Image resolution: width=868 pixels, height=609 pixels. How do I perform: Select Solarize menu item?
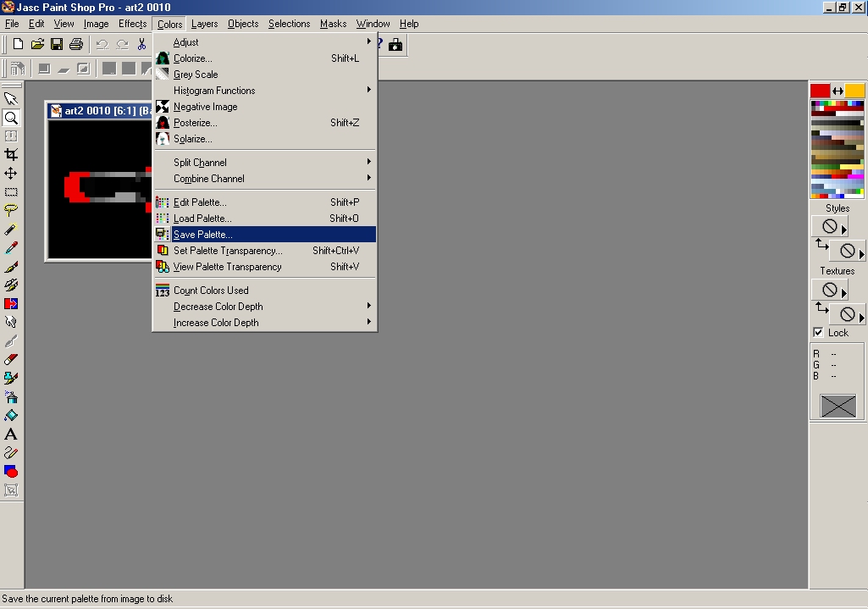click(x=264, y=138)
